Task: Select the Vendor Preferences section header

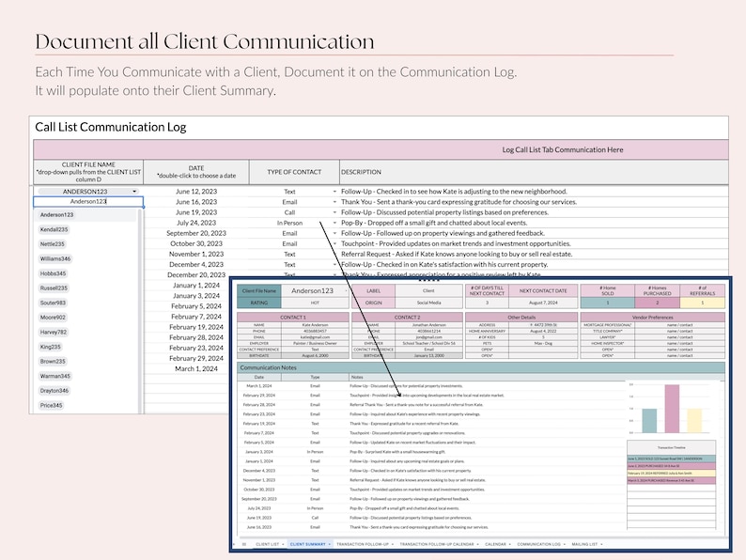Action: [x=652, y=317]
